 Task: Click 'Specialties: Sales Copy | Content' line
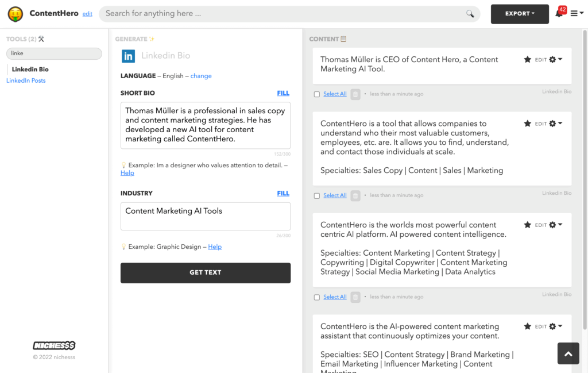pyautogui.click(x=412, y=170)
